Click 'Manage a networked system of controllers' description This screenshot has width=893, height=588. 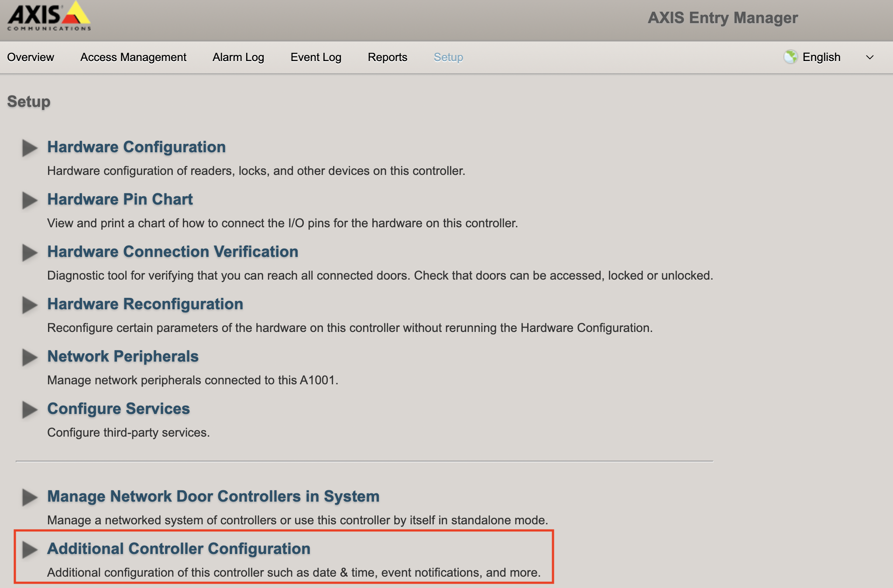(298, 520)
